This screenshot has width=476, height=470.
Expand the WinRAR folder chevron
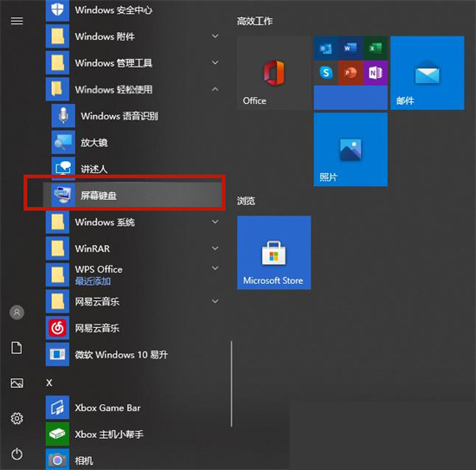click(x=215, y=248)
